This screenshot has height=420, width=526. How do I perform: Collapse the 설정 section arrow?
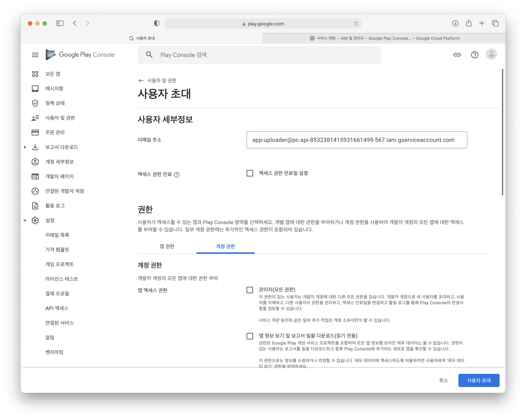(25, 220)
